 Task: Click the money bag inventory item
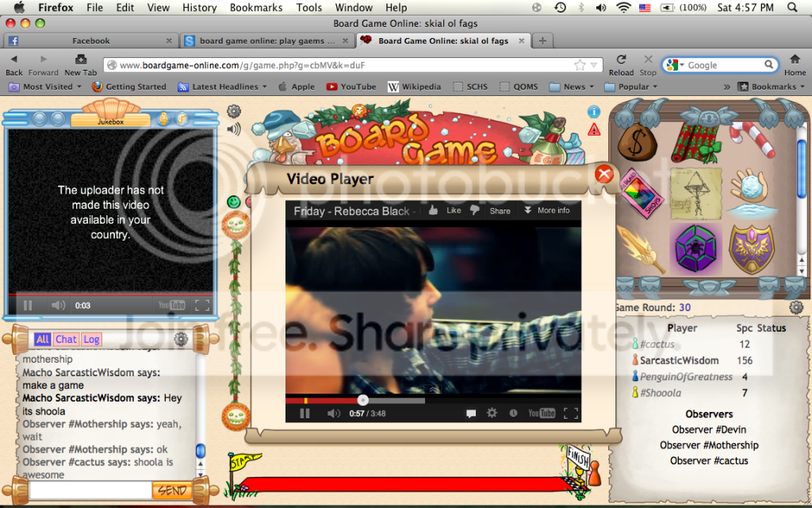[637, 142]
